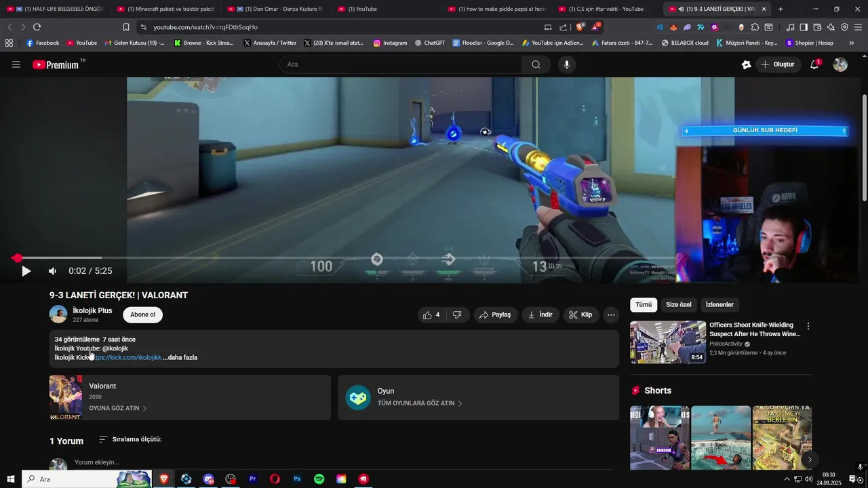
Task: Click the YouTube search input field
Action: point(400,64)
